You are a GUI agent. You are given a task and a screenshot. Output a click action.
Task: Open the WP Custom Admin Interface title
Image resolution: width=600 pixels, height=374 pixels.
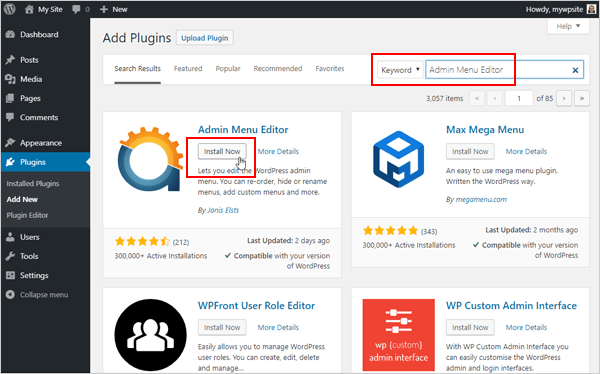(511, 305)
